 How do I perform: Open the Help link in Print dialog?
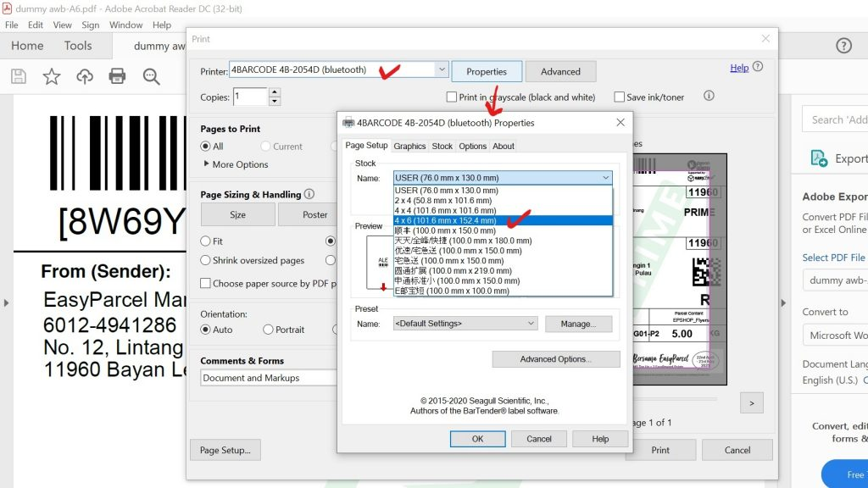coord(739,68)
